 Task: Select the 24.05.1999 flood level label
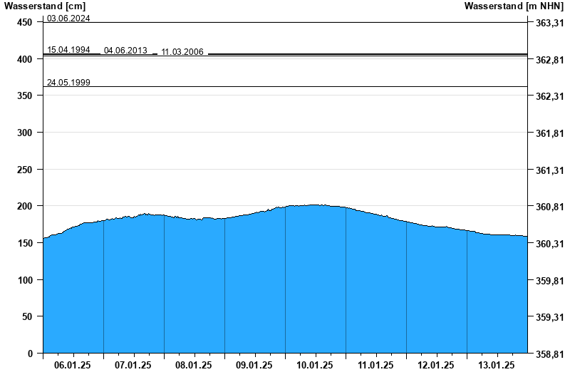click(x=68, y=83)
